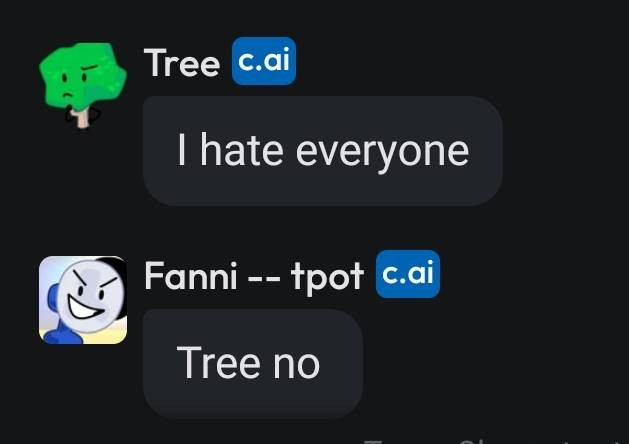The width and height of the screenshot is (629, 444).
Task: Click the blue stand of Fanni's avatar
Action: 60,321
